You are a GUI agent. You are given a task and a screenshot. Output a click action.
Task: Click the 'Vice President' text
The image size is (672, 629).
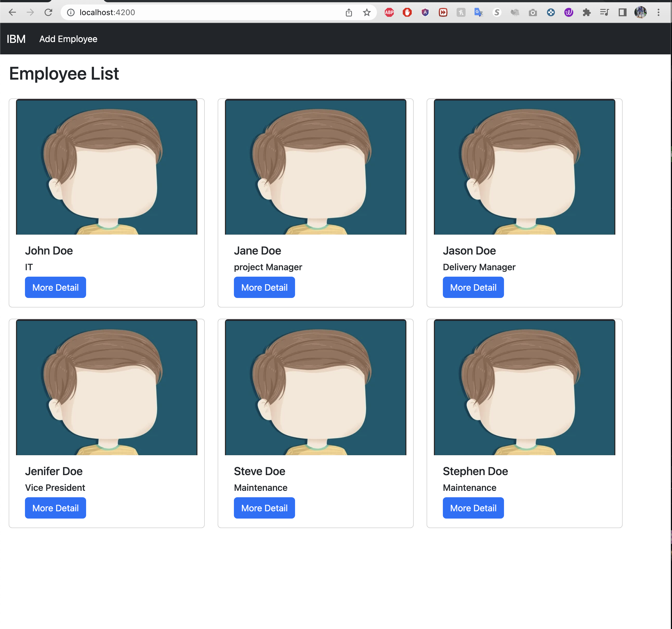point(55,488)
